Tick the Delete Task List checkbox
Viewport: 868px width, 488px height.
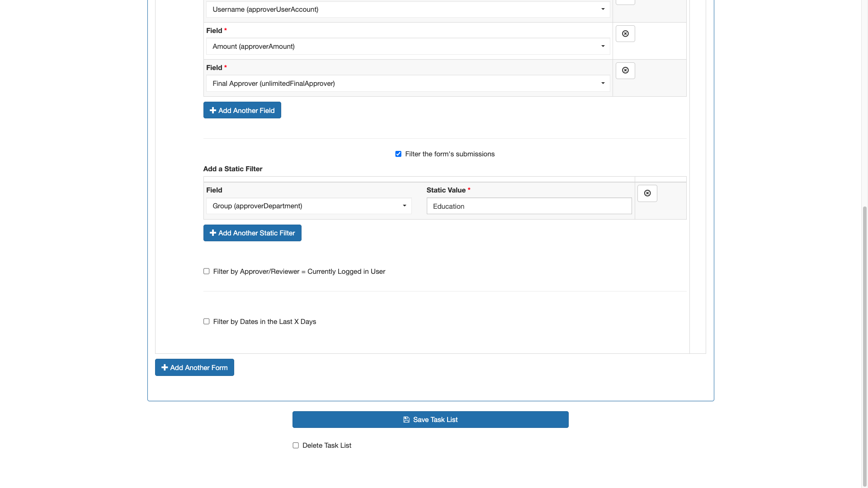tap(296, 446)
